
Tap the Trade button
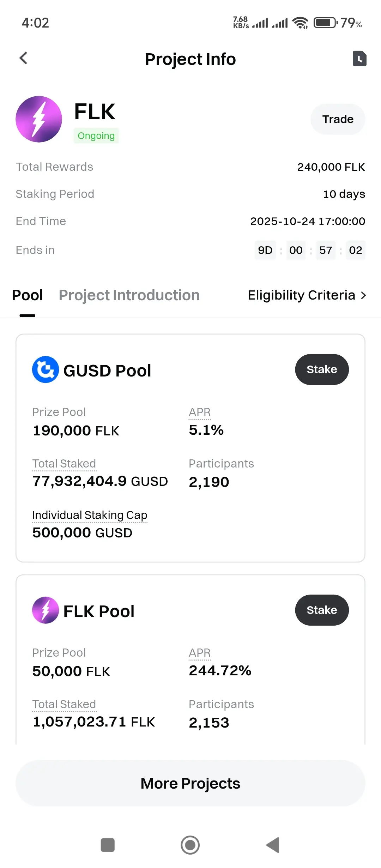[338, 119]
